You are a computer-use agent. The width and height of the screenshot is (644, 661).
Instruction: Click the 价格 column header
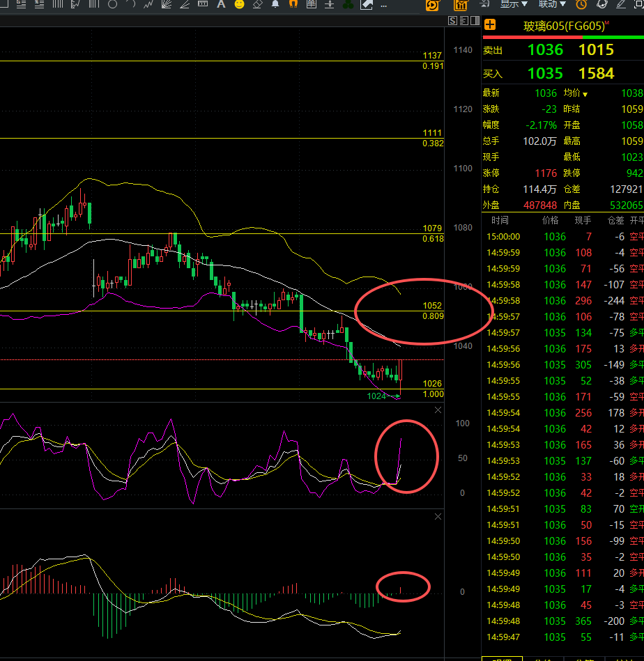[550, 220]
